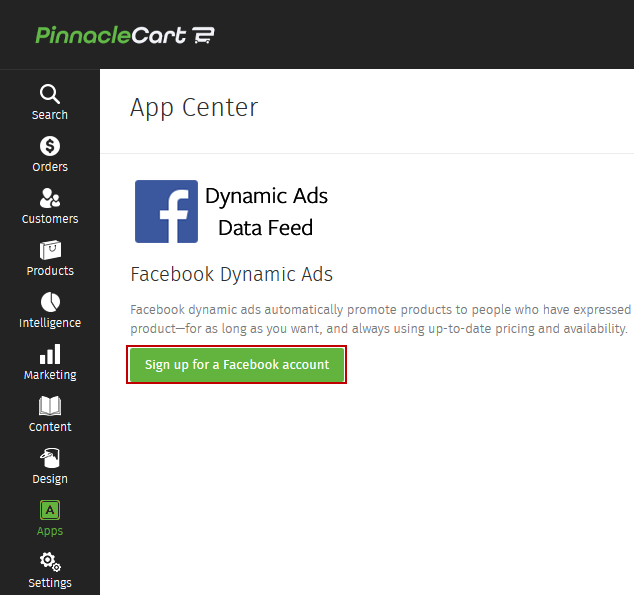Screen dimensions: 634x595
Task: Open the Content section
Action: click(50, 414)
